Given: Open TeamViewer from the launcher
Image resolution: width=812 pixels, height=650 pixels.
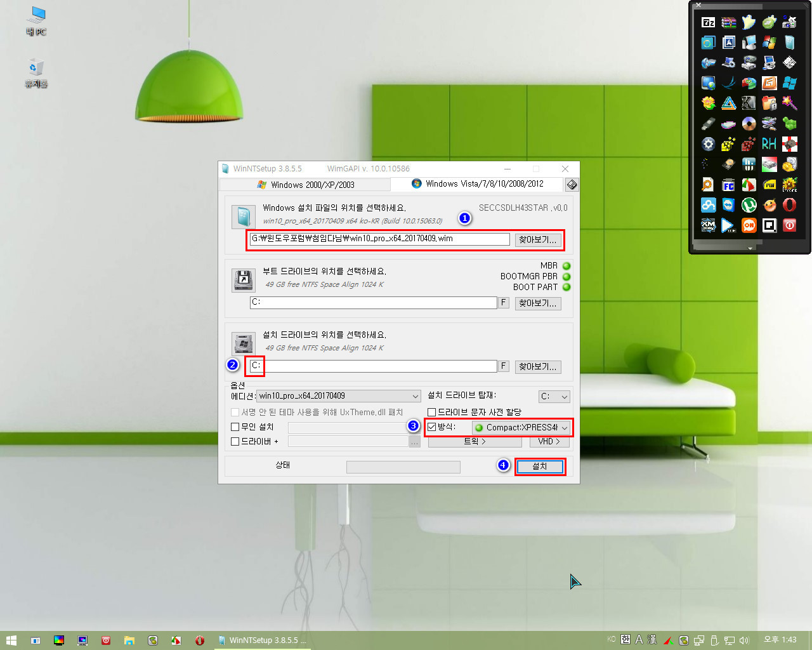Looking at the screenshot, I should pyautogui.click(x=729, y=205).
